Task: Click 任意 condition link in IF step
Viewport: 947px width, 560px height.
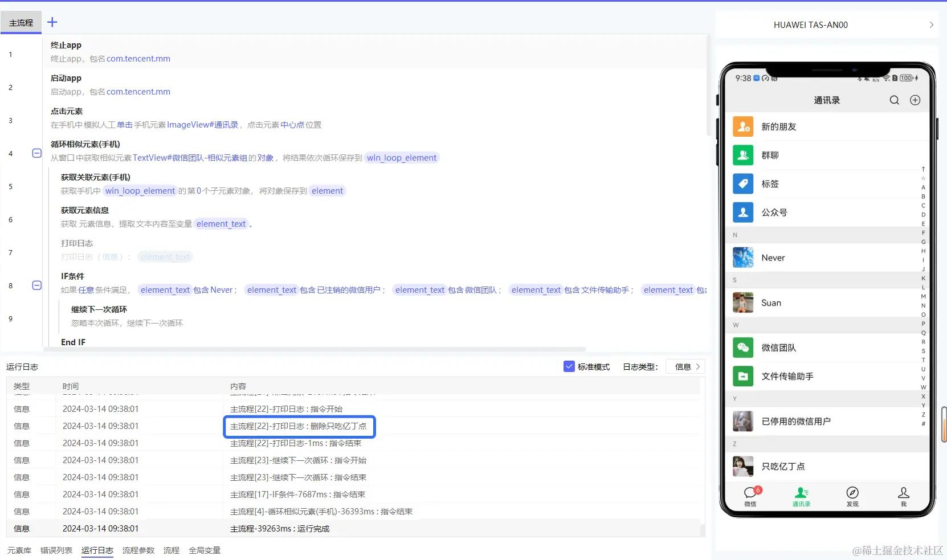Action: click(86, 290)
